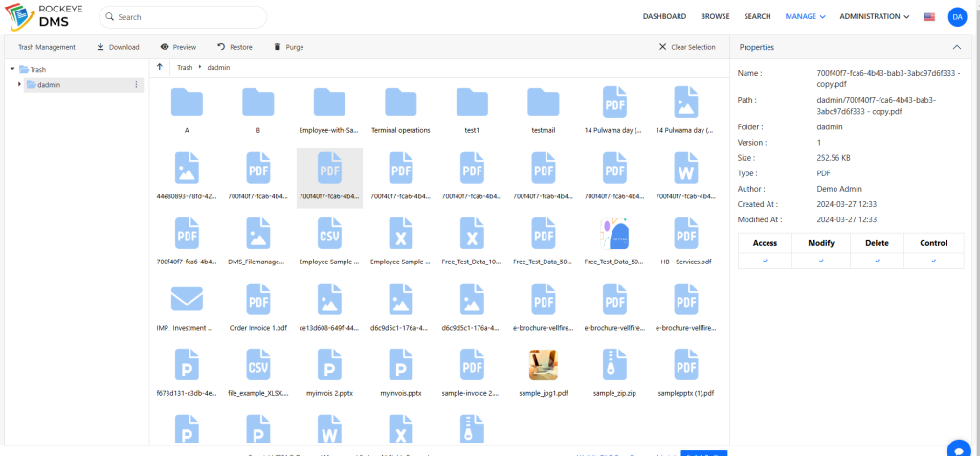Open the SEARCH navigation item
980x456 pixels.
757,17
